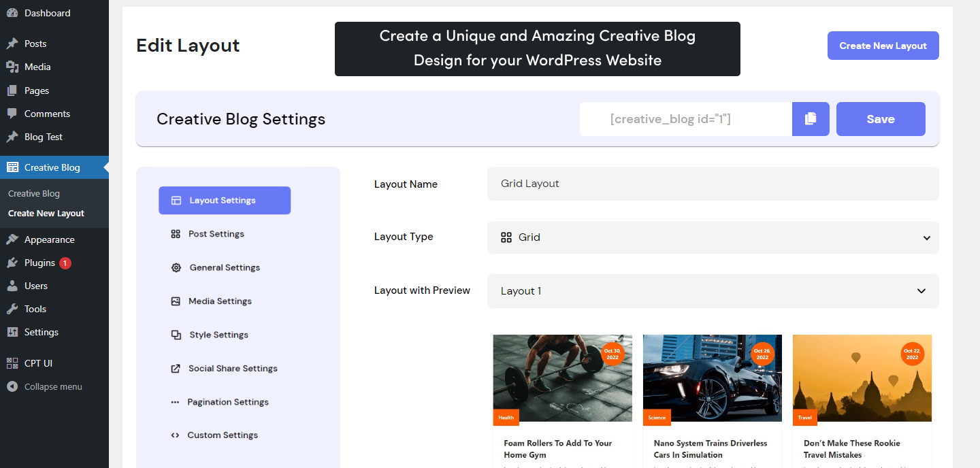The height and width of the screenshot is (468, 980).
Task: Open the Media library from the sidebar icon
Action: (12, 67)
